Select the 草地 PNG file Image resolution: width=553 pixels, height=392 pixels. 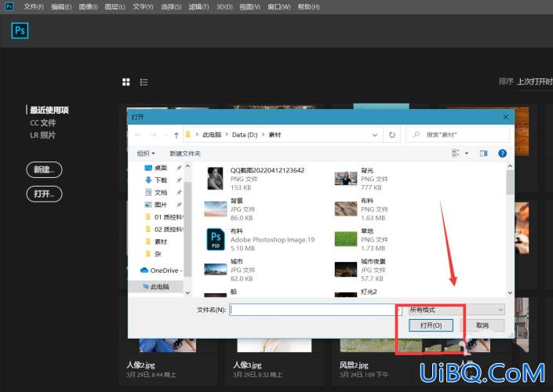[362, 240]
